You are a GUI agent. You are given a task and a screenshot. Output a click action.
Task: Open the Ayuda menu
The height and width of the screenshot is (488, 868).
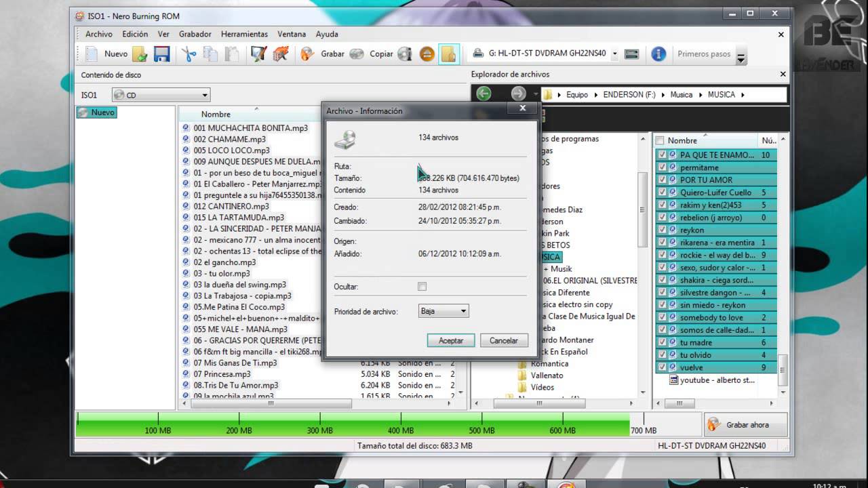pos(327,34)
